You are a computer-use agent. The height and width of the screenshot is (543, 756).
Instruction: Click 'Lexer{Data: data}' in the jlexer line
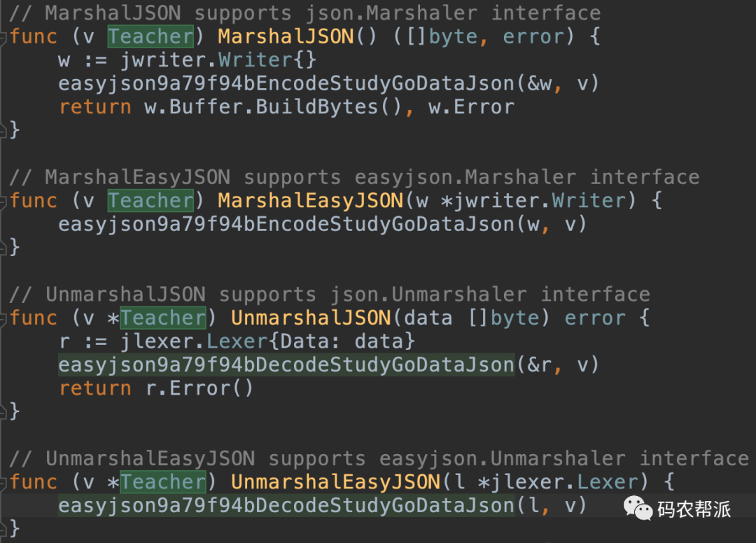tap(311, 341)
